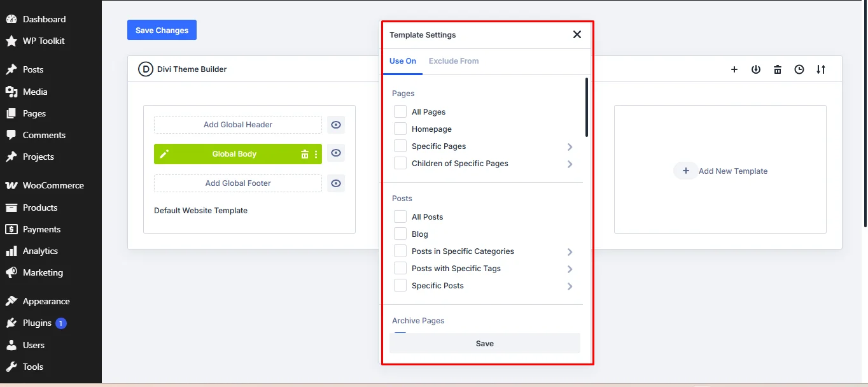The image size is (868, 387).
Task: Click the Plugins update count badge
Action: tap(60, 323)
